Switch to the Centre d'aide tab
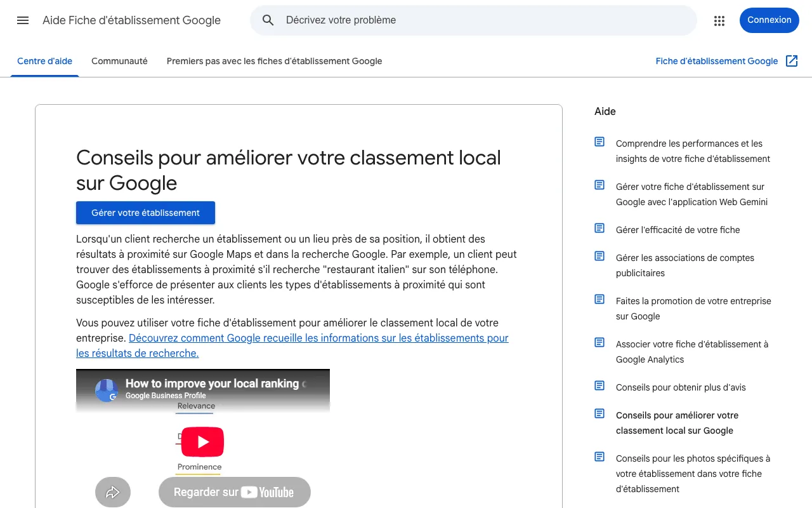The width and height of the screenshot is (812, 508). coord(44,61)
